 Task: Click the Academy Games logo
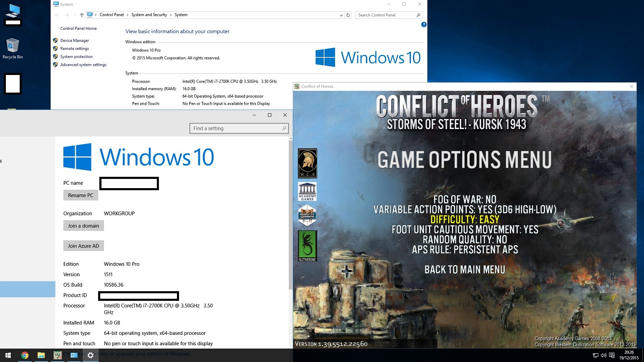tap(307, 191)
